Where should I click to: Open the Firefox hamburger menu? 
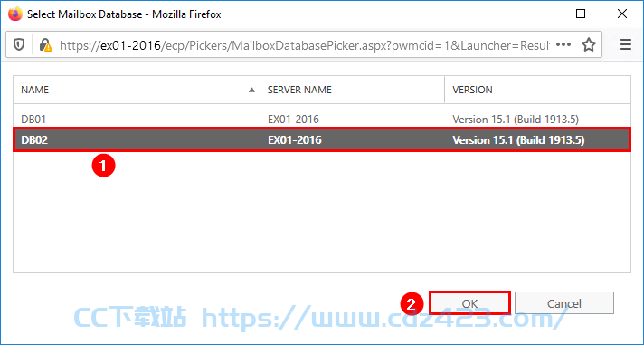[x=626, y=44]
